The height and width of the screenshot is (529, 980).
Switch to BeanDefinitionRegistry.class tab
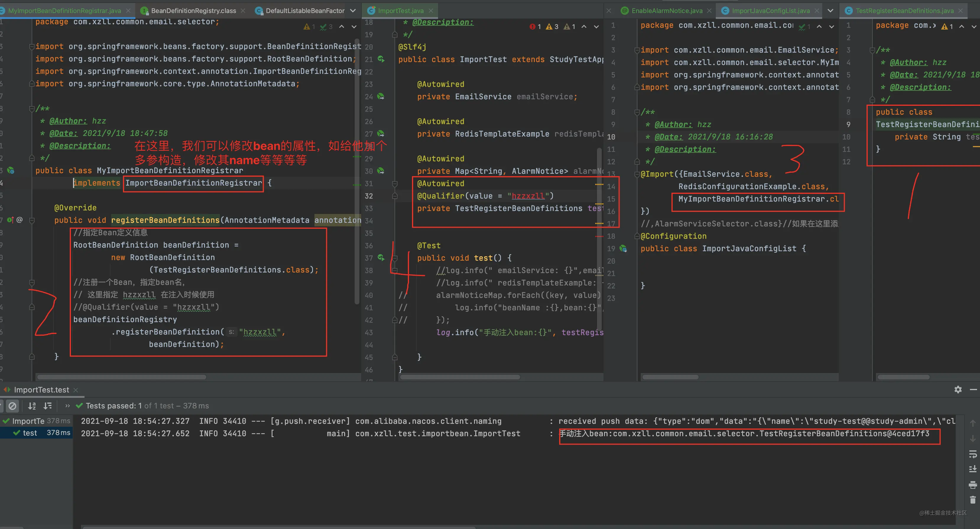tap(193, 11)
